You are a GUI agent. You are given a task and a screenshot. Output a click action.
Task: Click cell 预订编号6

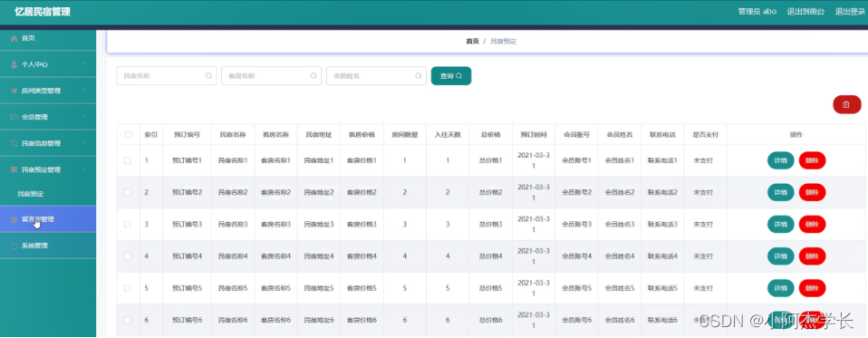[x=188, y=320]
